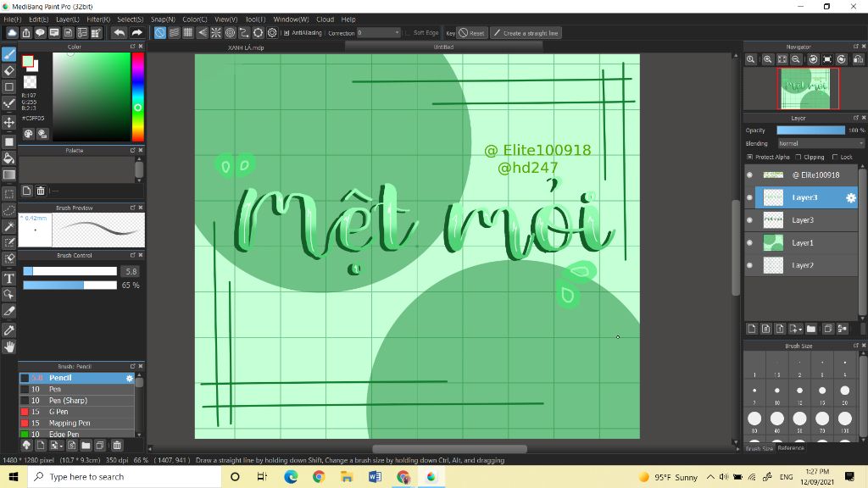Click the layer Opacity slider
Viewport: 868px width, 488px height.
pyautogui.click(x=811, y=130)
